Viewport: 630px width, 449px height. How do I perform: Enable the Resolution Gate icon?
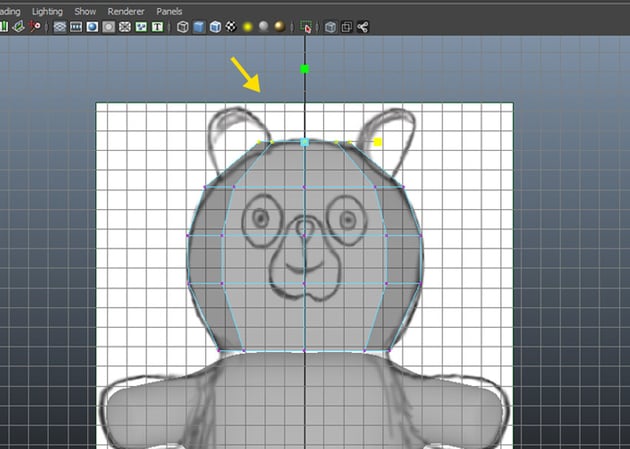pos(92,27)
